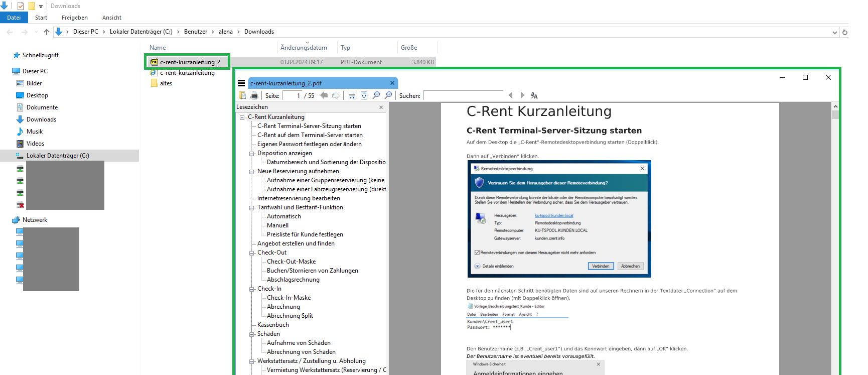Viewport: 868px width, 375px height.
Task: Close the Lesezeichen bookmarks panel
Action: [381, 107]
